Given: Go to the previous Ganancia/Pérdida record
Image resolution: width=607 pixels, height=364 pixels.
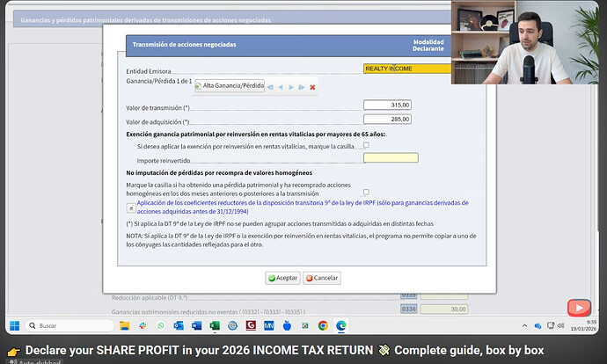Looking at the screenshot, I should [x=281, y=87].
